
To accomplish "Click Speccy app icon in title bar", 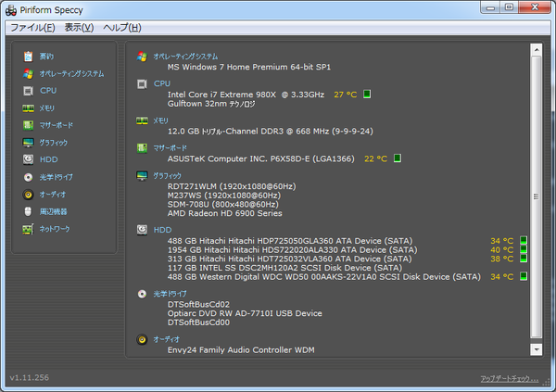I will [11, 10].
